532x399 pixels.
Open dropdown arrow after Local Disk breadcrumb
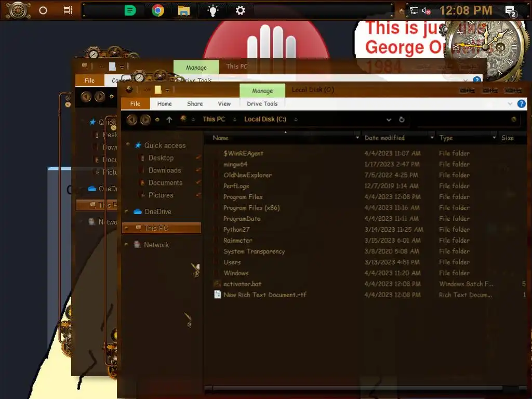point(296,119)
